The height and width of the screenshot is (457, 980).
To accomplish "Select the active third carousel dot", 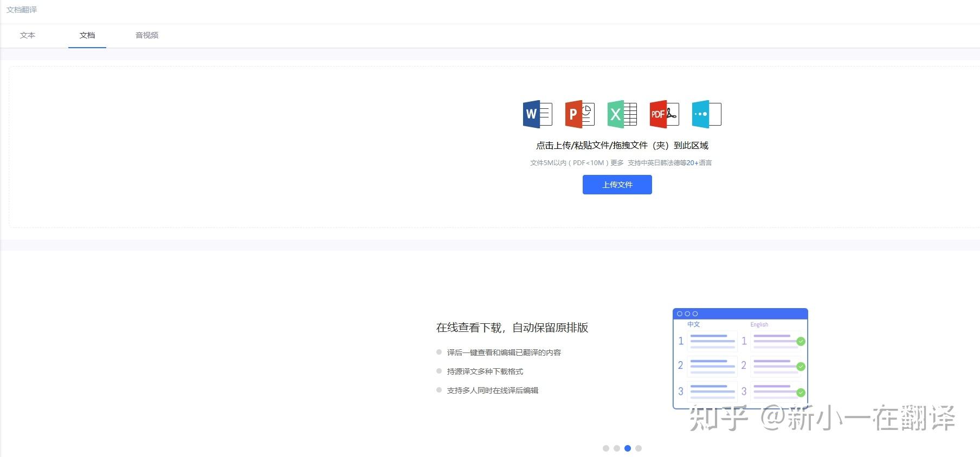I will pos(628,448).
